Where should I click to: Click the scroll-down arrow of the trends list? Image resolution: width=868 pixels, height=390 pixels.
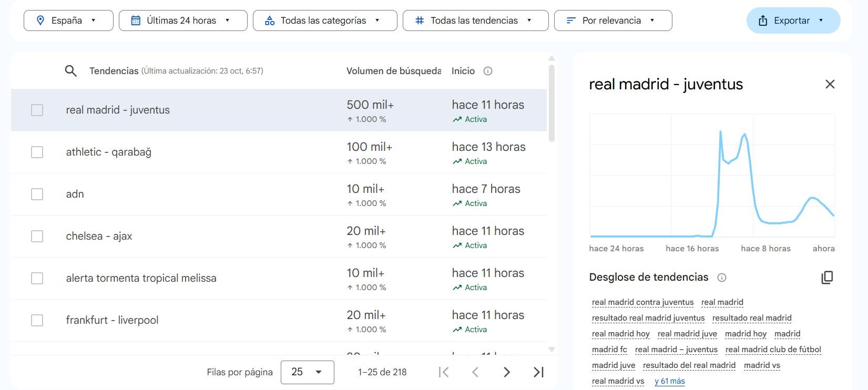tap(552, 350)
